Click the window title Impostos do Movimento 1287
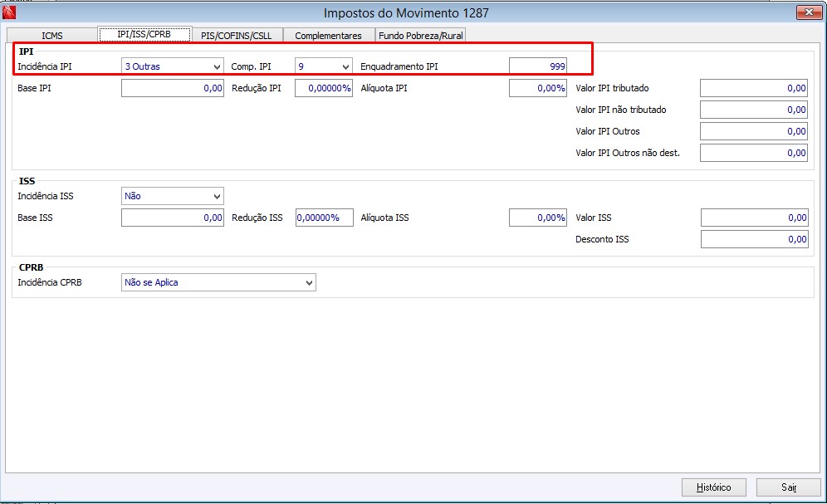Viewport: 827px width, 504px height. point(406,12)
